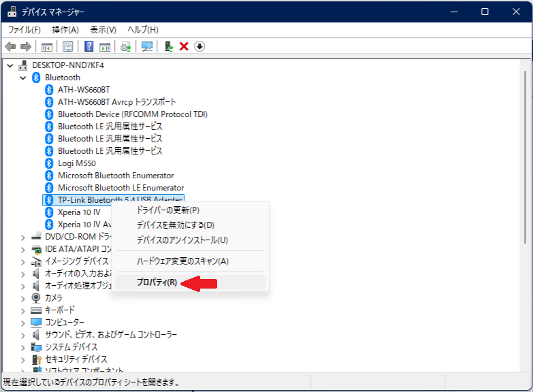The width and height of the screenshot is (533, 392).
Task: Select ATH-WS660BT Avrcp トランスポート device
Action: (117, 102)
